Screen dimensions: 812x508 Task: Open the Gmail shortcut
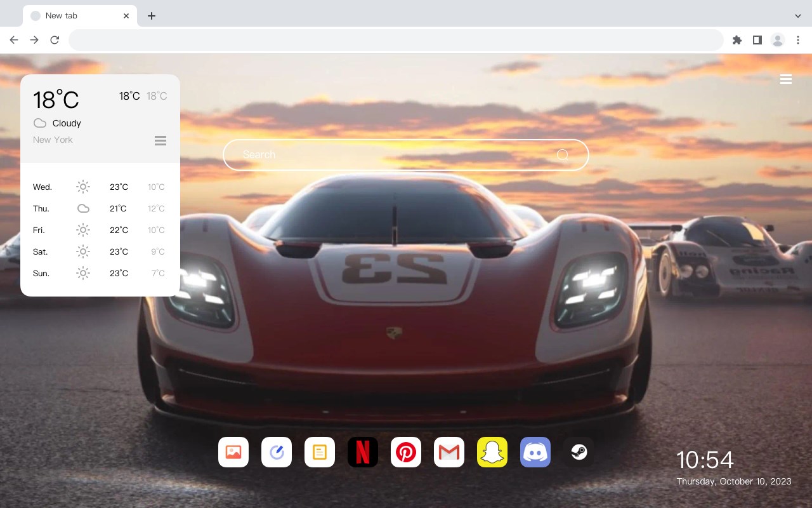tap(449, 452)
